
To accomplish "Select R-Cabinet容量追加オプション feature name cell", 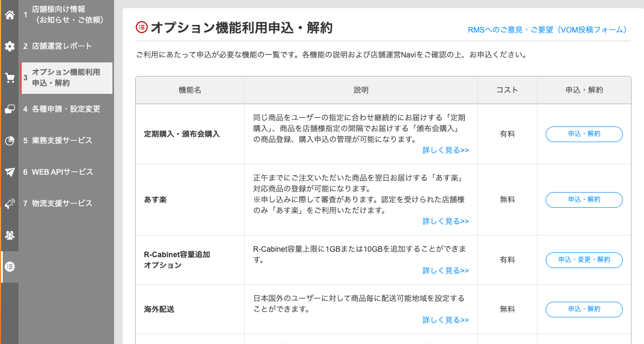I will tap(190, 260).
